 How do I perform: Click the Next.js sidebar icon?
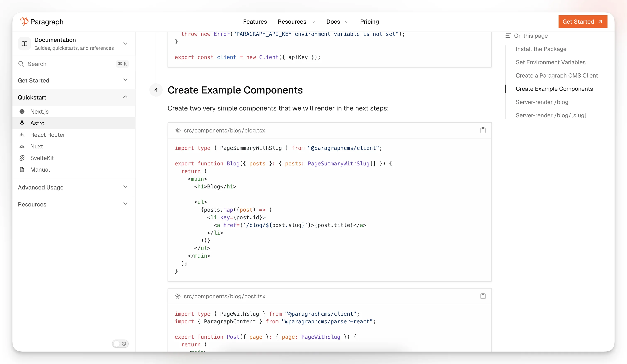tap(22, 112)
